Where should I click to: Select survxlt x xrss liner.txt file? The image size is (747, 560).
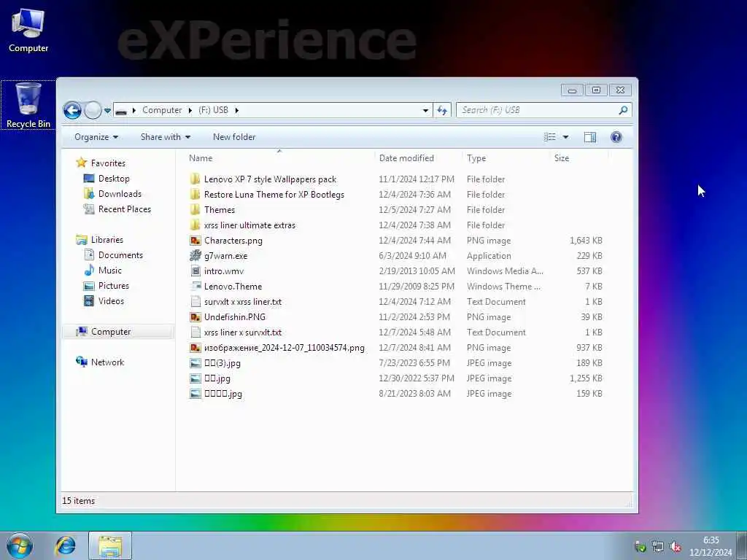[x=242, y=302]
